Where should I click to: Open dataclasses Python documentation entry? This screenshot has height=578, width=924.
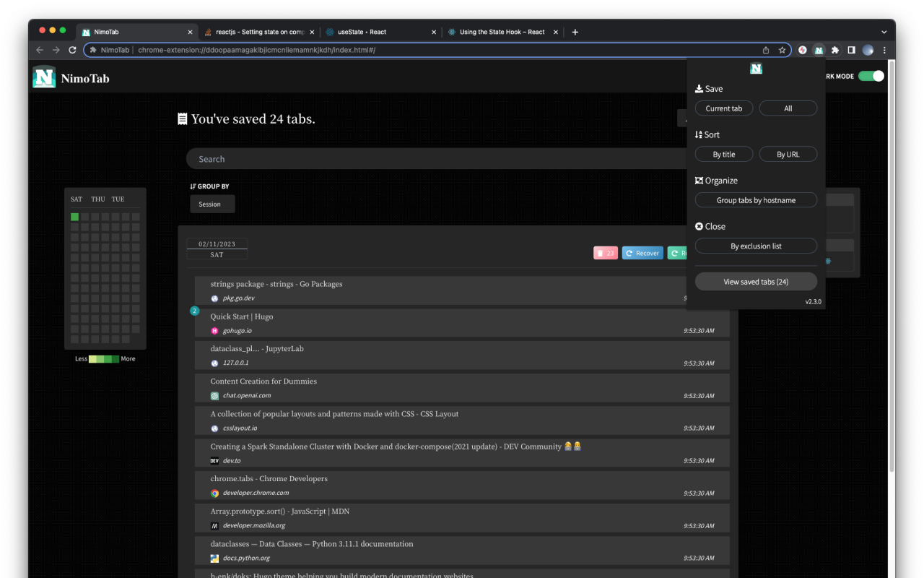coord(462,551)
